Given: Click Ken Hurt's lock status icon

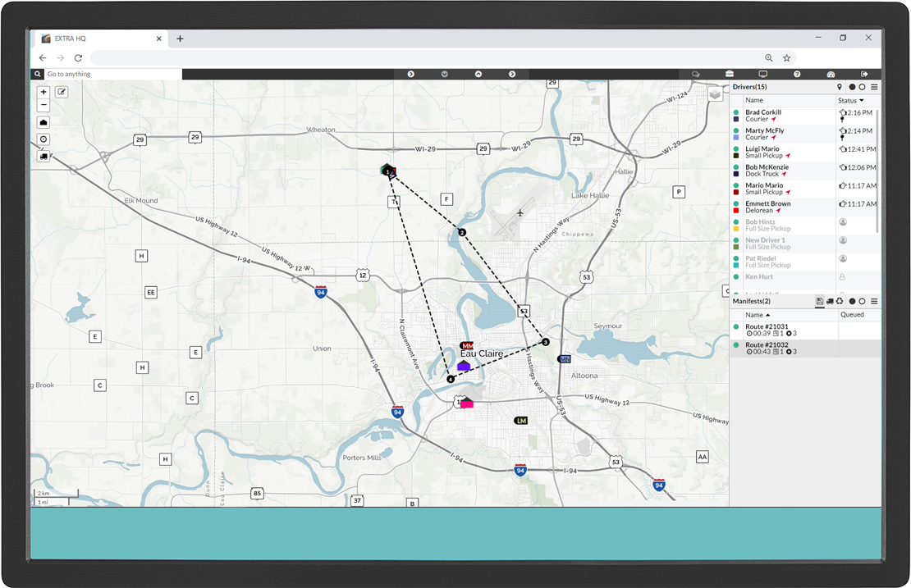Looking at the screenshot, I should point(842,277).
